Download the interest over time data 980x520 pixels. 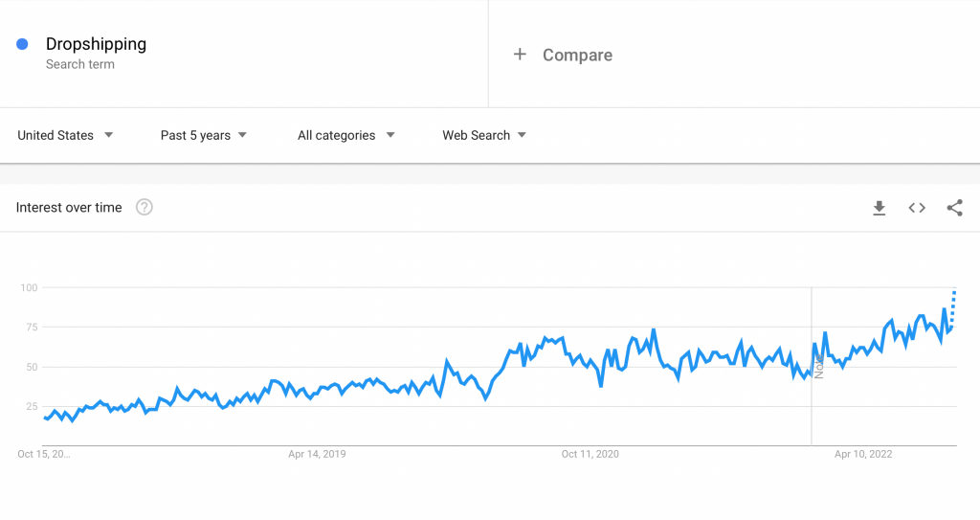click(879, 208)
